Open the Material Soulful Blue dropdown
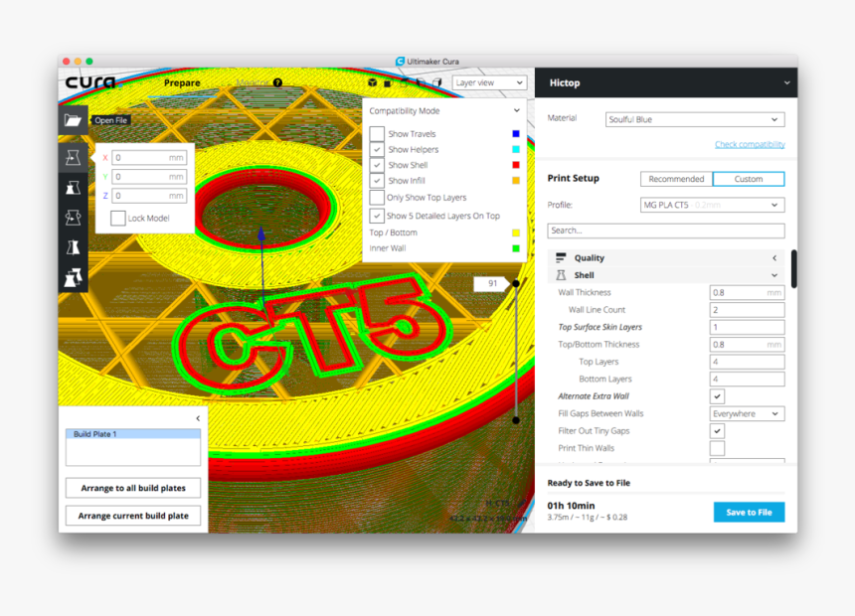The image size is (855, 616). [x=695, y=119]
